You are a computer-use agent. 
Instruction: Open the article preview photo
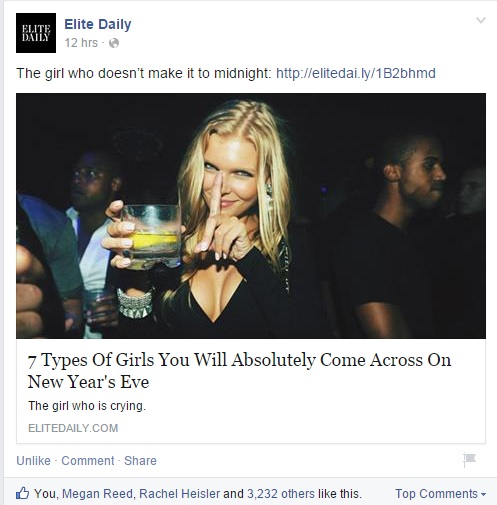251,216
